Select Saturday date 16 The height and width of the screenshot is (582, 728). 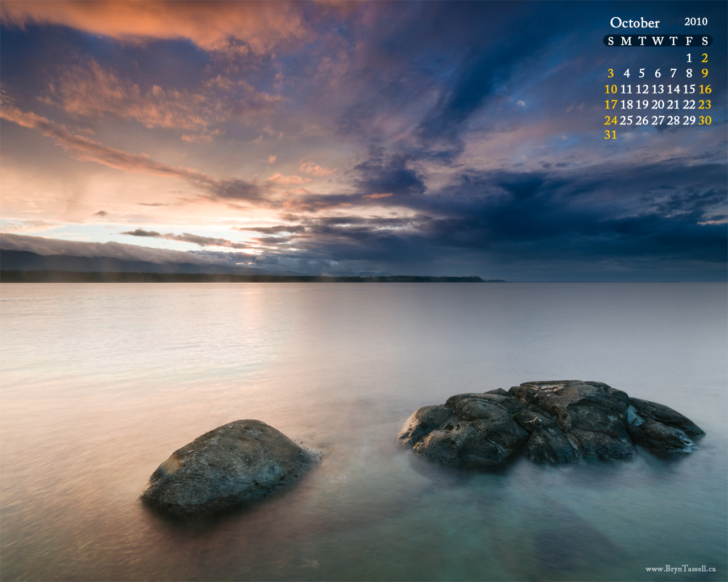point(705,89)
